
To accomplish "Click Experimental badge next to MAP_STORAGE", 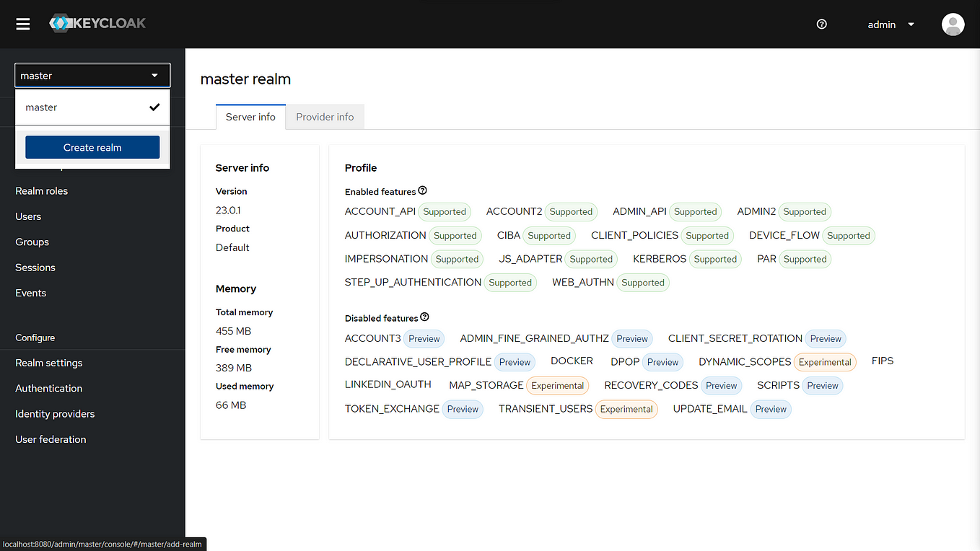I will [x=558, y=386].
